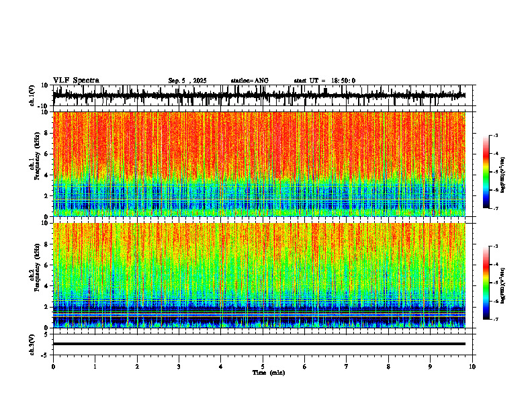The image size is (532, 411).
Task: Click the "Time (min)" axis label
Action: 269,373
